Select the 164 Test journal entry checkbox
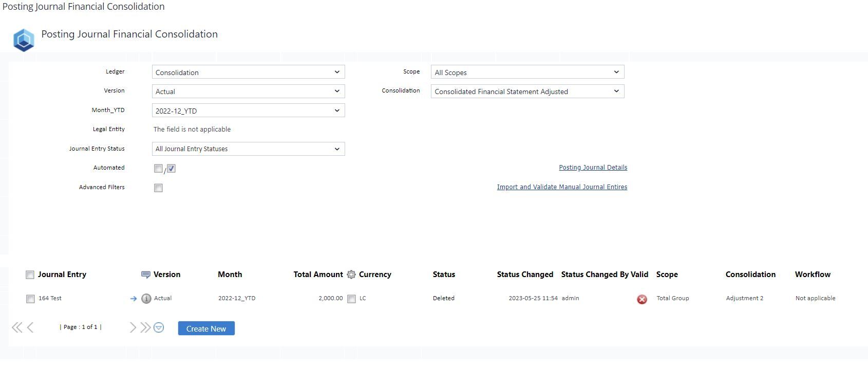The height and width of the screenshot is (366, 868). (x=30, y=299)
